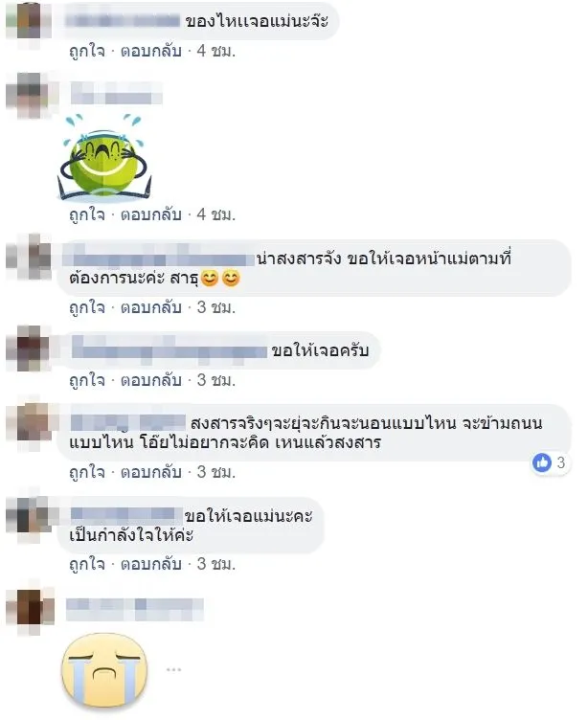Open blurred name of ขอให้เจอครับ commenter

(170, 350)
